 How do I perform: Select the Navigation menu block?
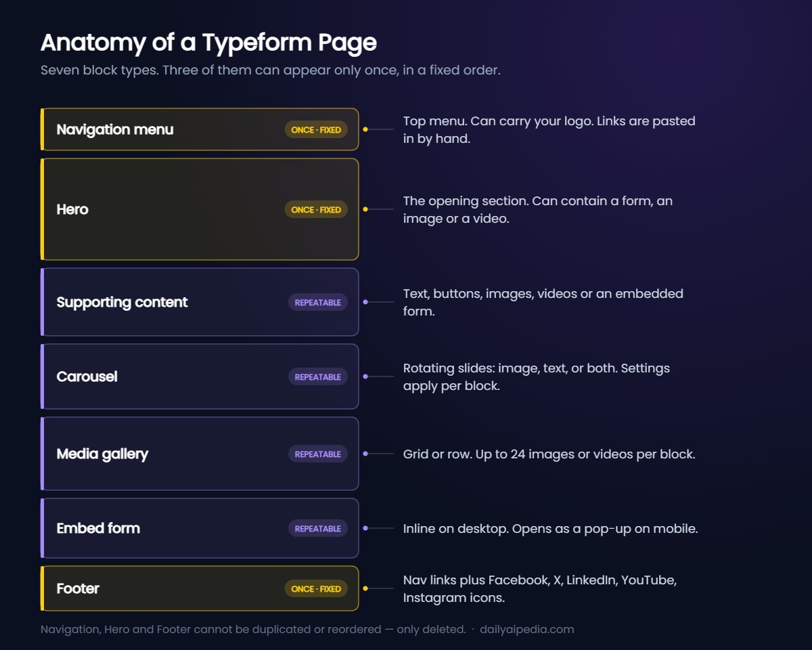tap(200, 129)
